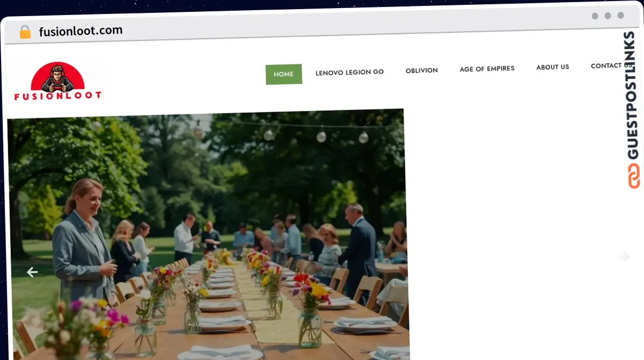Select the fusionloot.com address text
Screen dimensions: 644x360
click(80, 31)
